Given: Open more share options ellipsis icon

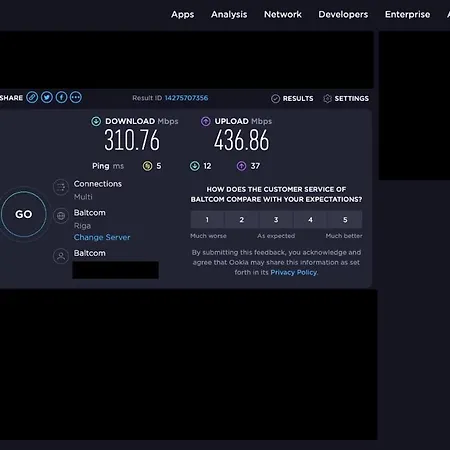Looking at the screenshot, I should (x=76, y=97).
